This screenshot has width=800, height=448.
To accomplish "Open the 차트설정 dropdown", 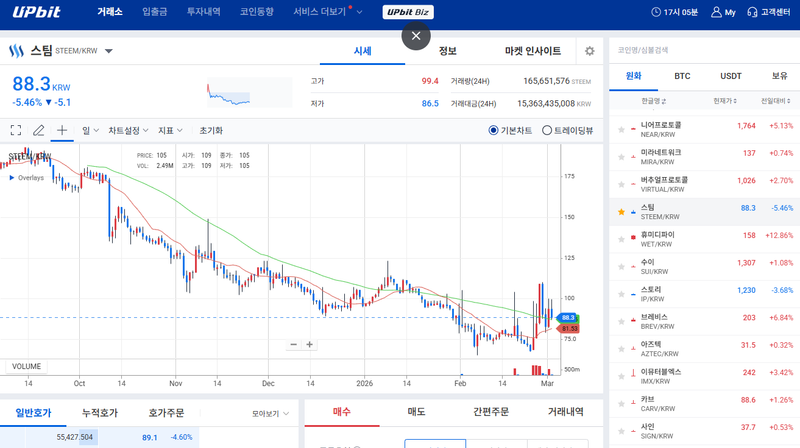I will point(128,130).
